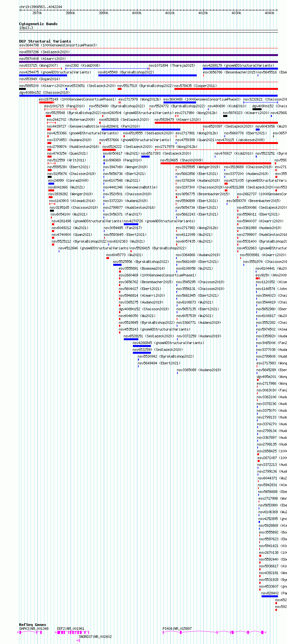The width and height of the screenshot is (287, 644).
Task: Click the blue bar under nsv5525556
Action: point(117,265)
